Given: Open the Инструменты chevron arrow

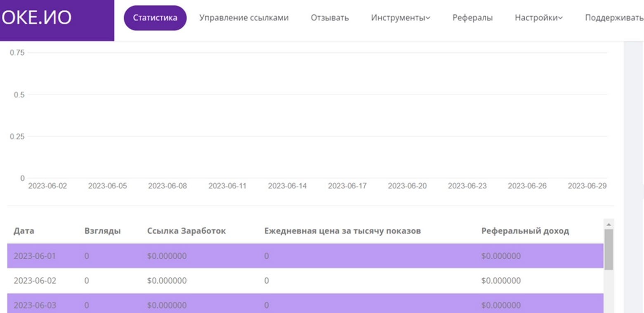Looking at the screenshot, I should click(428, 18).
